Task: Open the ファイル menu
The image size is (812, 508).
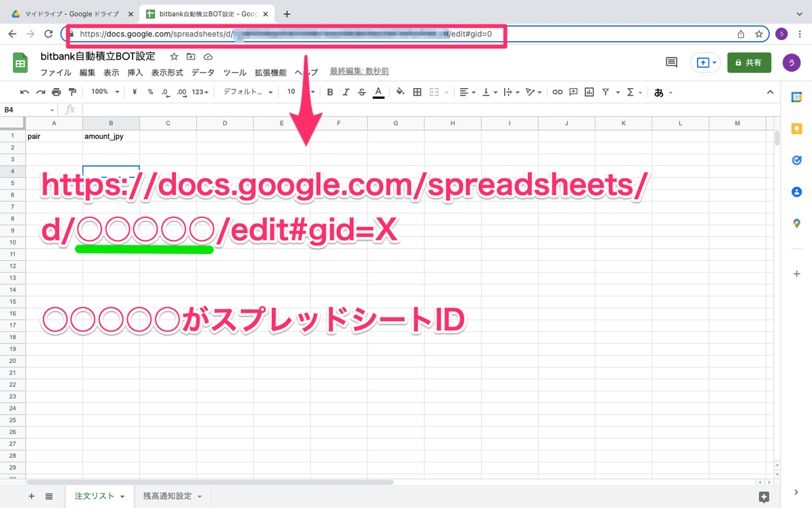Action: pyautogui.click(x=56, y=72)
